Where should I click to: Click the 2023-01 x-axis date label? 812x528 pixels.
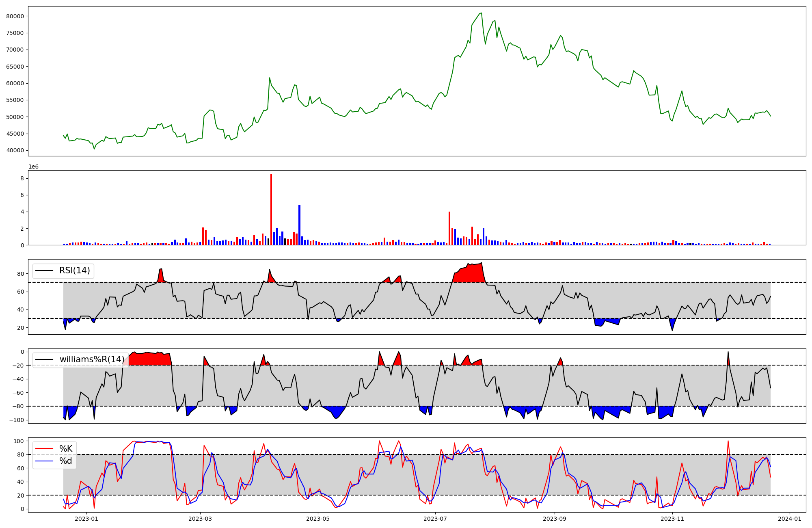tap(86, 519)
